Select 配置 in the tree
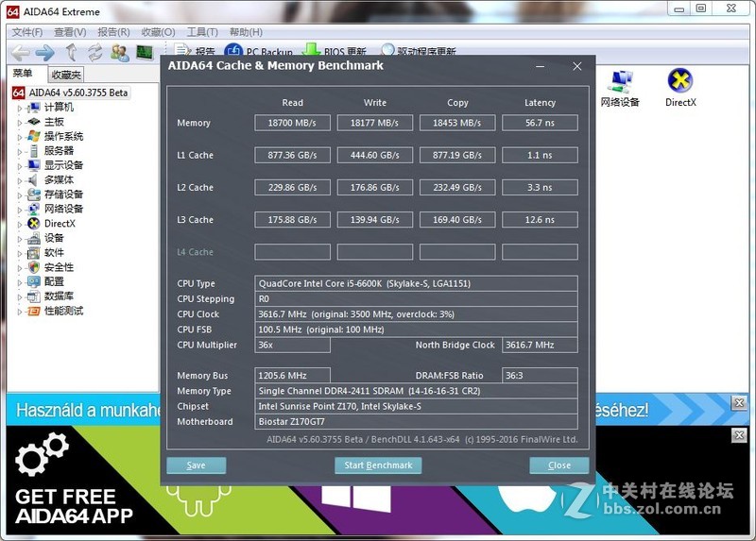 (x=54, y=281)
